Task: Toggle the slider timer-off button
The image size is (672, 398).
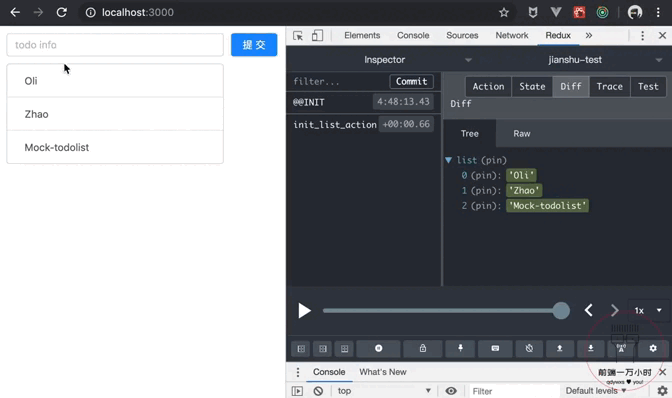Action: (529, 348)
